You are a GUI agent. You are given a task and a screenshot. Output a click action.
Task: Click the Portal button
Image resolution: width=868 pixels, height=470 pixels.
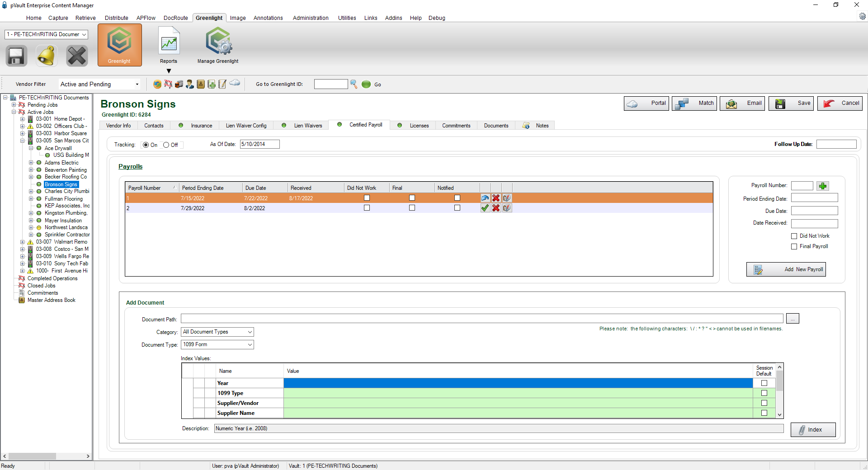pos(646,103)
